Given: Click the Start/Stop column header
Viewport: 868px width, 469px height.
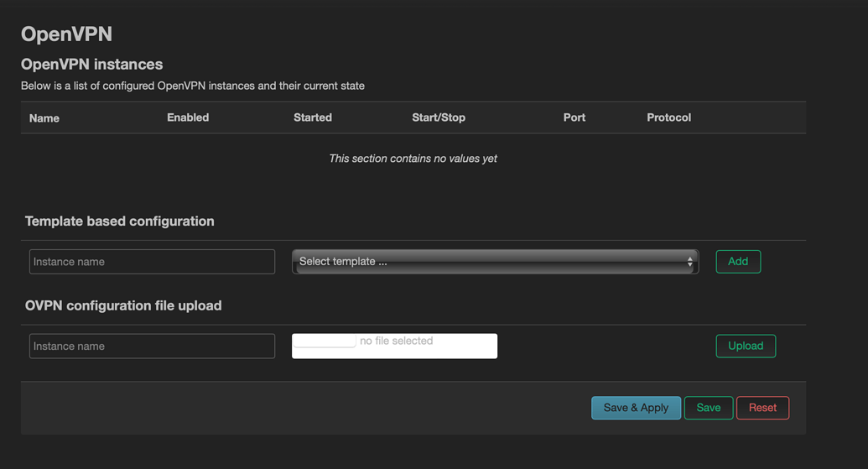Looking at the screenshot, I should pos(439,117).
